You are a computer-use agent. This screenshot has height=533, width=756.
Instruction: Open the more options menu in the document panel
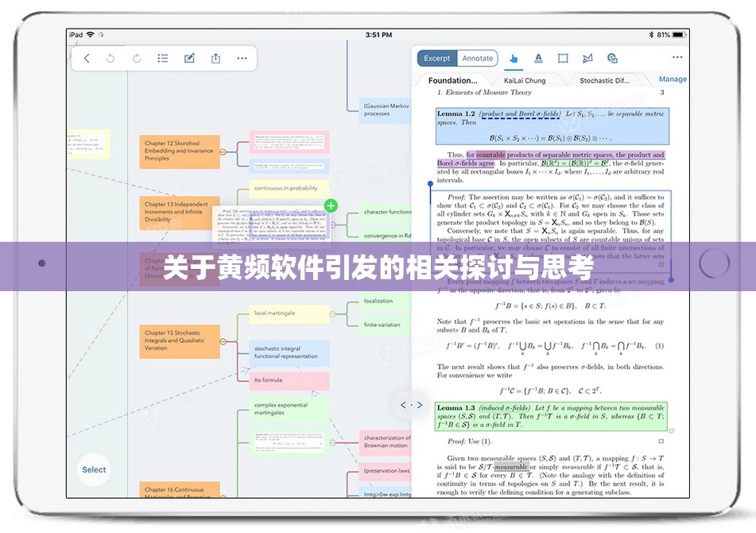678,57
